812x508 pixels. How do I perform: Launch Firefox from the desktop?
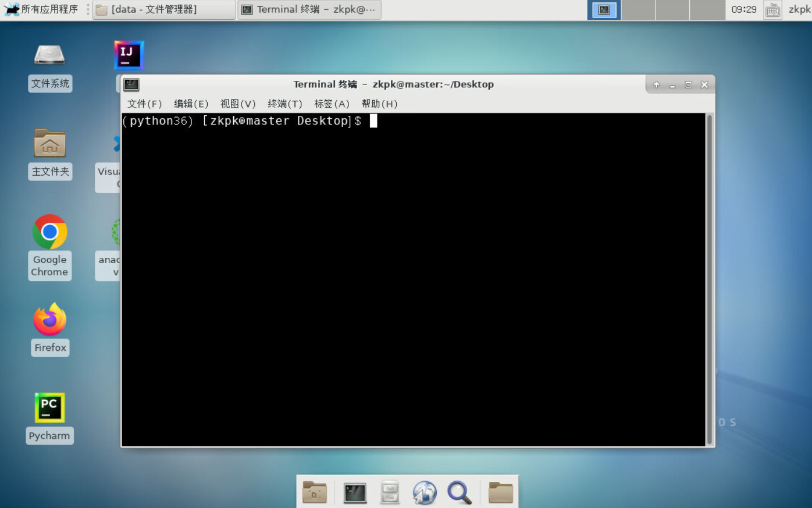(x=49, y=319)
